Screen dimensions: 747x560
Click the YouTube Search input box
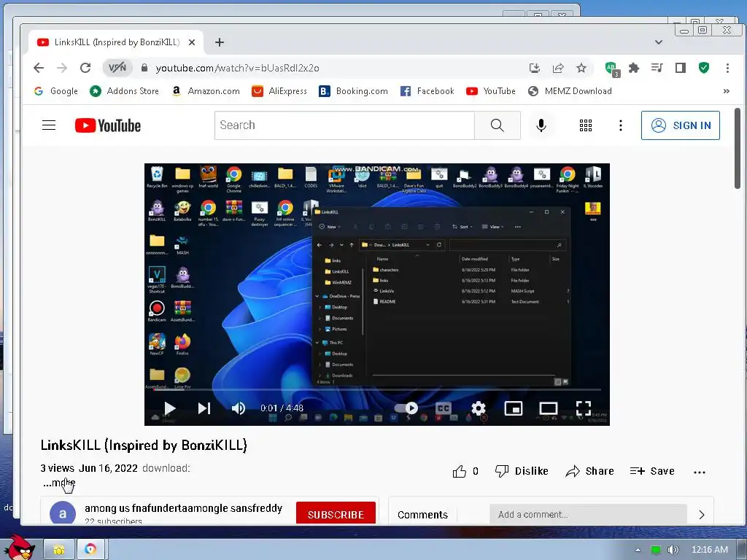coord(344,125)
